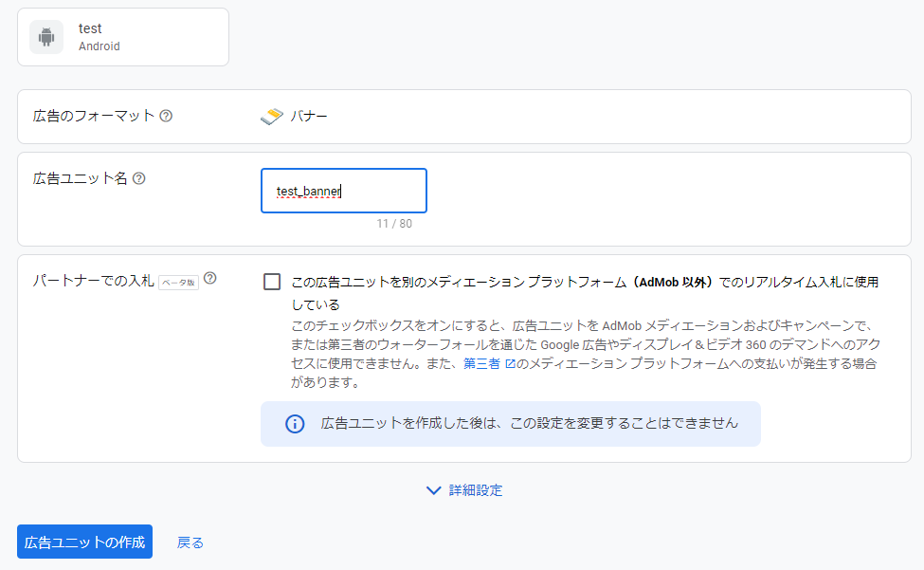The width and height of the screenshot is (924, 570).
Task: Click the chevron next to 詳細設定
Action: 434,491
